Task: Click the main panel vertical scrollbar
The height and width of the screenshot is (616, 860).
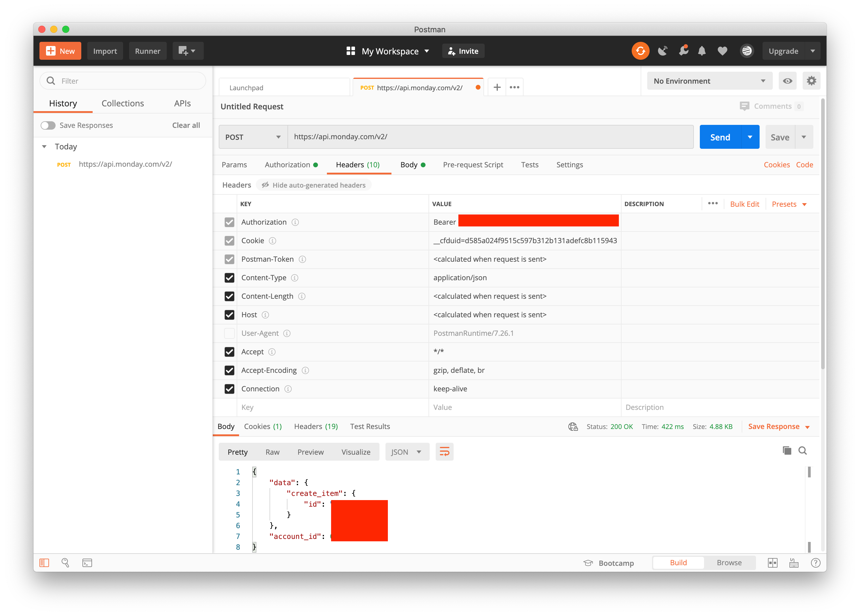Action: point(822,234)
